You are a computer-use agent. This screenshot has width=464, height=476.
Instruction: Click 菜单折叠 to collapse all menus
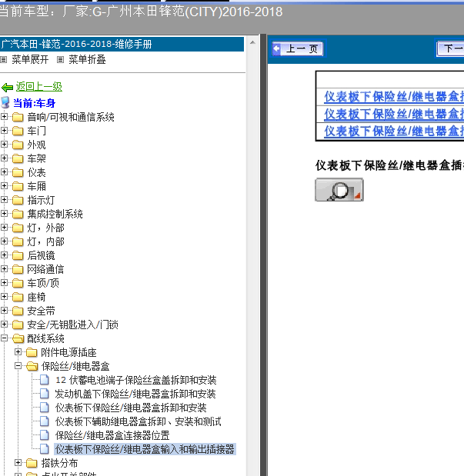[87, 60]
